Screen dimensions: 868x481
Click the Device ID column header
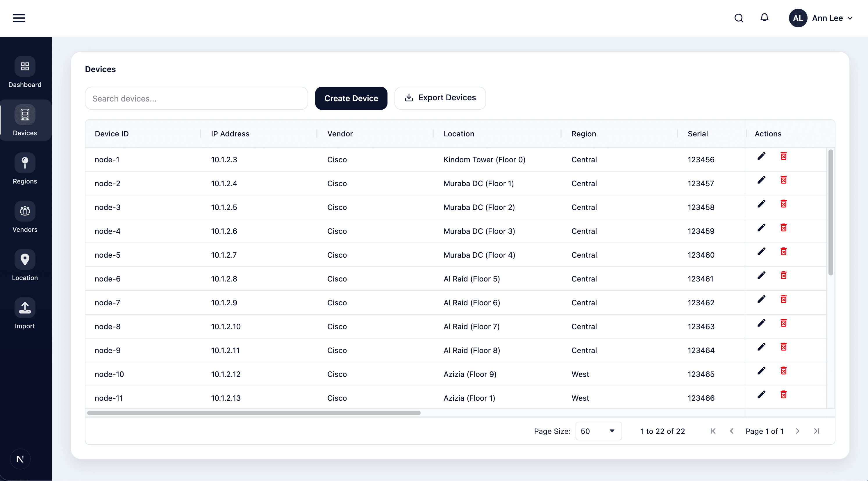click(x=112, y=133)
